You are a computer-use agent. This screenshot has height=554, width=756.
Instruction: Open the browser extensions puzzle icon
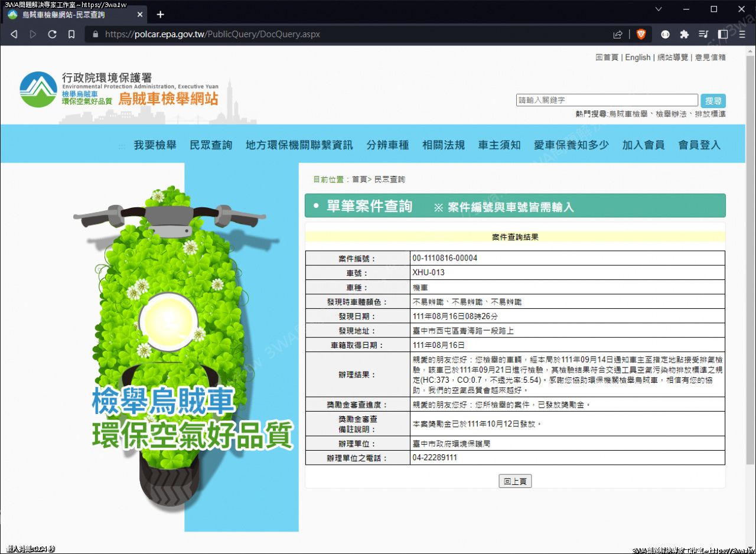tap(685, 34)
